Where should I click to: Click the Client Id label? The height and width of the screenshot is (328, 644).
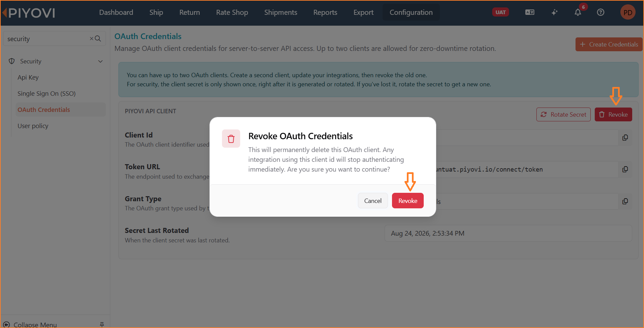coord(139,135)
